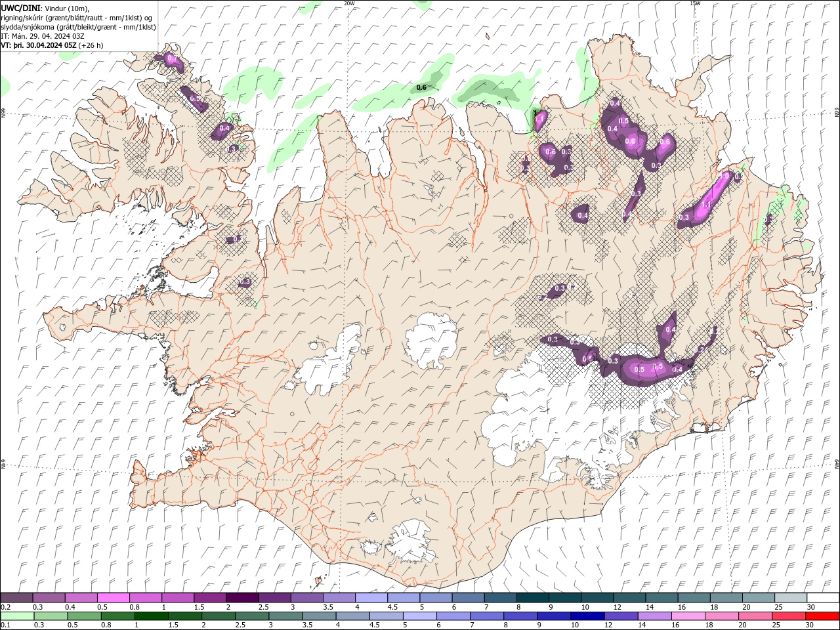This screenshot has height=630, width=840.
Task: Click the dark teal snow swatch between 8 and 9
Action: (x=532, y=598)
